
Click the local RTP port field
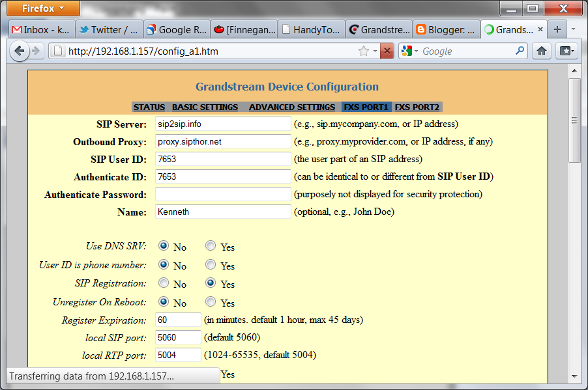(x=178, y=355)
